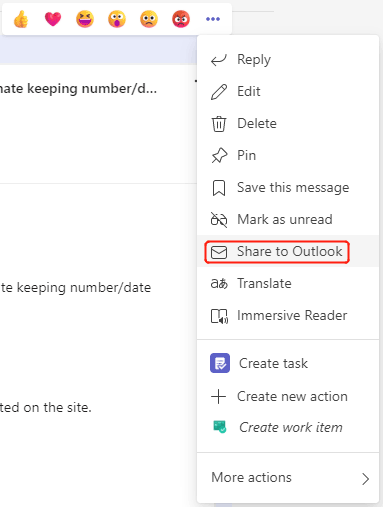React with the sad face emoji
This screenshot has width=383, height=507.
149,19
